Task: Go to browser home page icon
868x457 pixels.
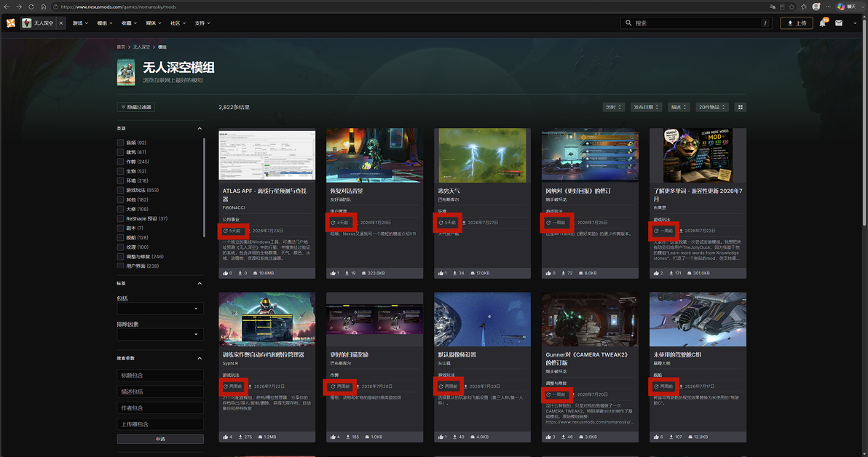Action: [43, 7]
